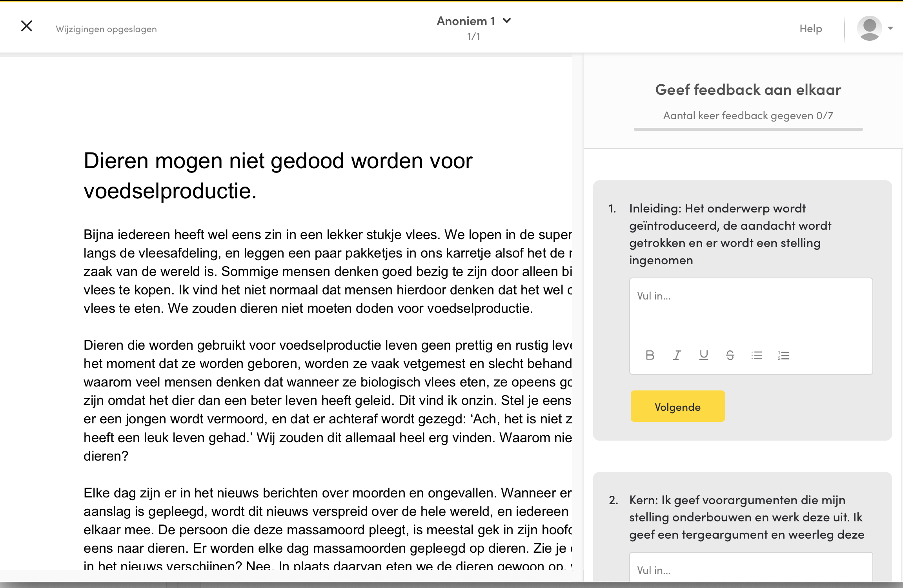
Task: Toggle italic formatting in question 1 editor
Action: pyautogui.click(x=677, y=355)
